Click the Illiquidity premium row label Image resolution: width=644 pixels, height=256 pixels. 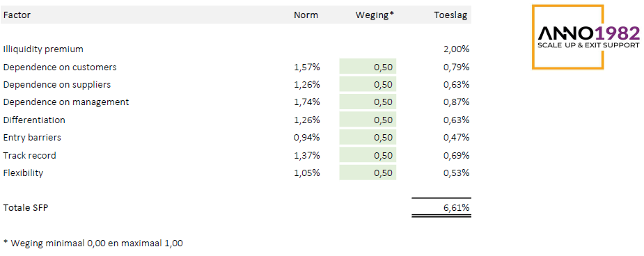pyautogui.click(x=43, y=49)
